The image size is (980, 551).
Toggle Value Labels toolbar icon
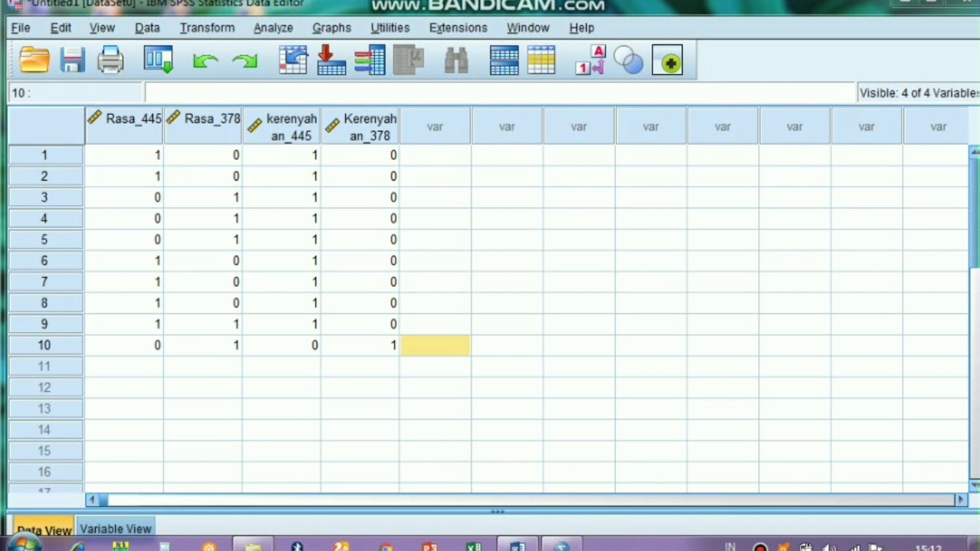point(590,60)
